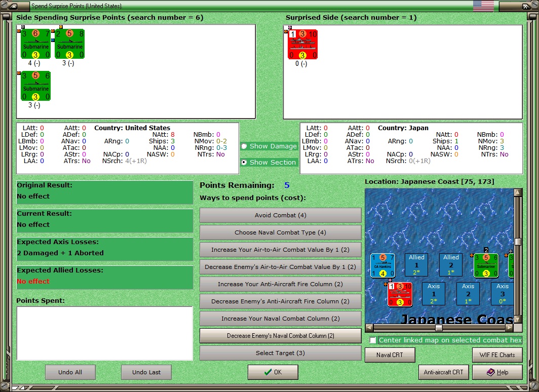Click Increase Your Air-to-Air Combat Value By 1
539x392 pixels.
[x=281, y=250]
